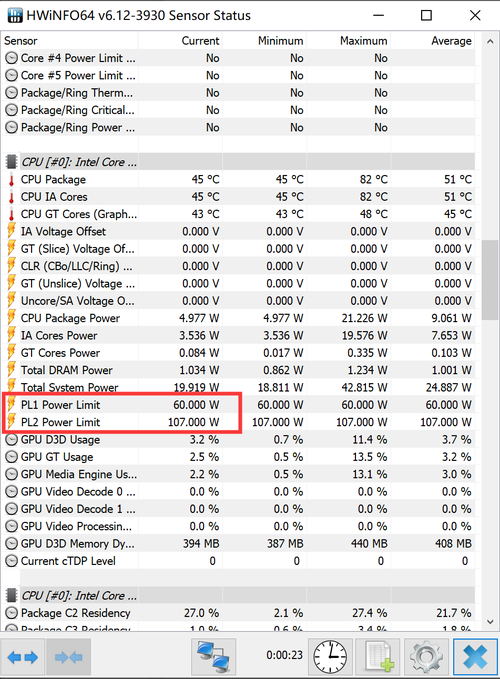This screenshot has width=500, height=679.
Task: Minimize the HWiNFO64 Sensor Status window
Action: click(x=378, y=16)
